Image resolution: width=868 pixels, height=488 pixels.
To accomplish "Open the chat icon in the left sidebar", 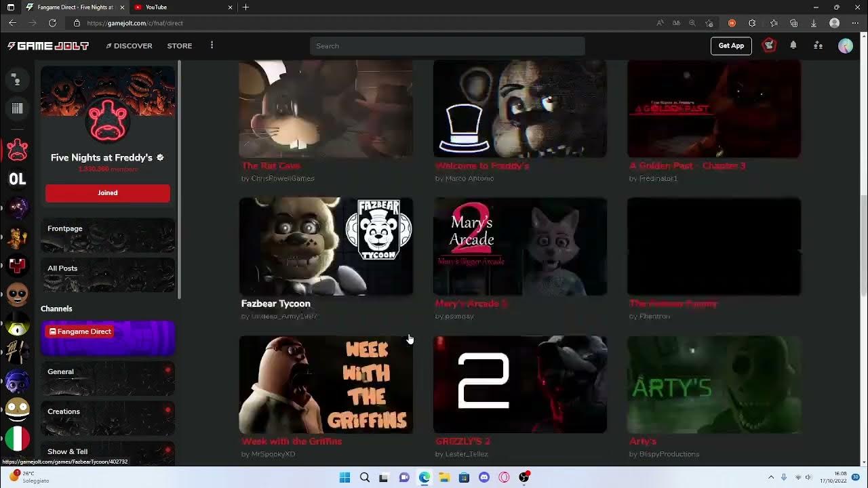I will point(17,81).
